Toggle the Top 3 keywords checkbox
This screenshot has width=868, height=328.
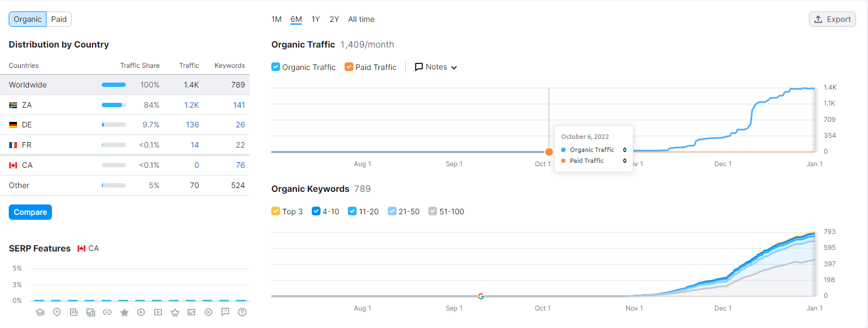click(x=276, y=211)
